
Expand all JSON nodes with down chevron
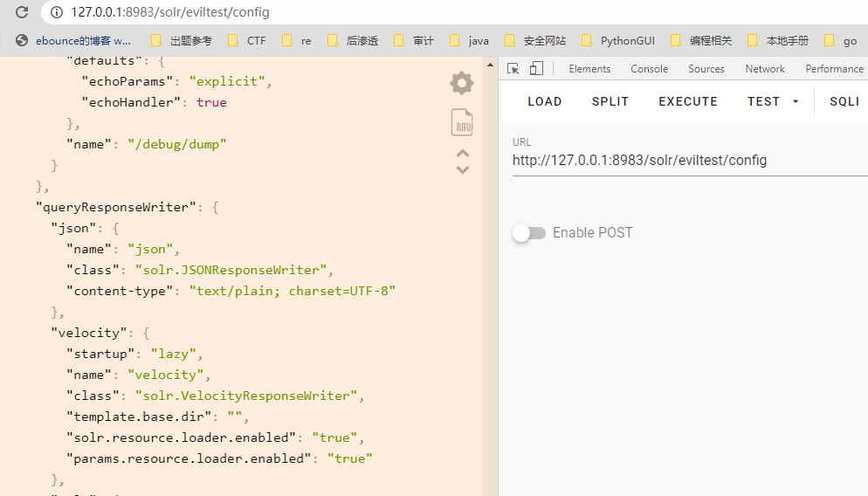tap(463, 169)
